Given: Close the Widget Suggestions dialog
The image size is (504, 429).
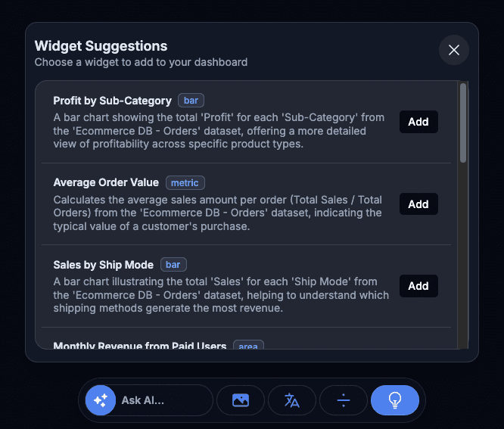Looking at the screenshot, I should [x=454, y=50].
